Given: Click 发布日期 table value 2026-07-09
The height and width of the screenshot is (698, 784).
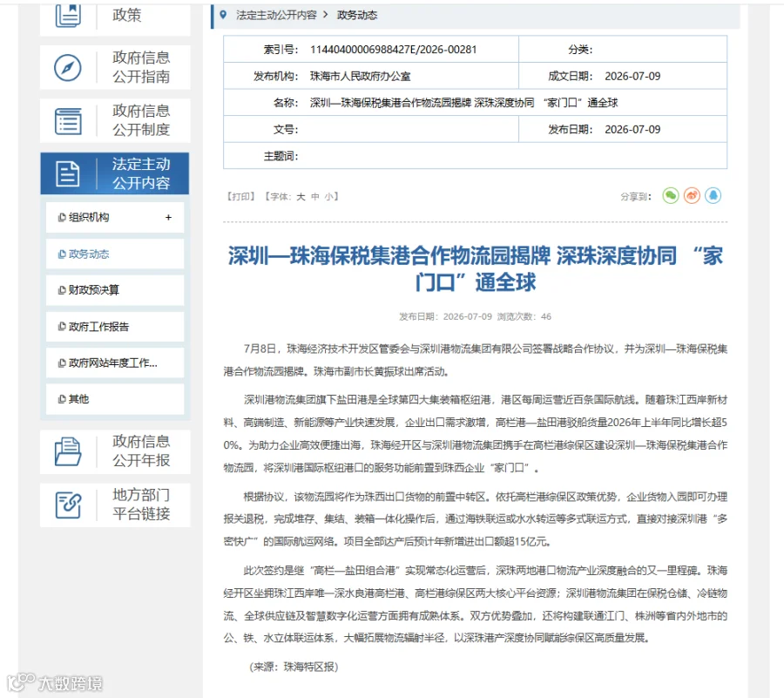Looking at the screenshot, I should pyautogui.click(x=632, y=130).
